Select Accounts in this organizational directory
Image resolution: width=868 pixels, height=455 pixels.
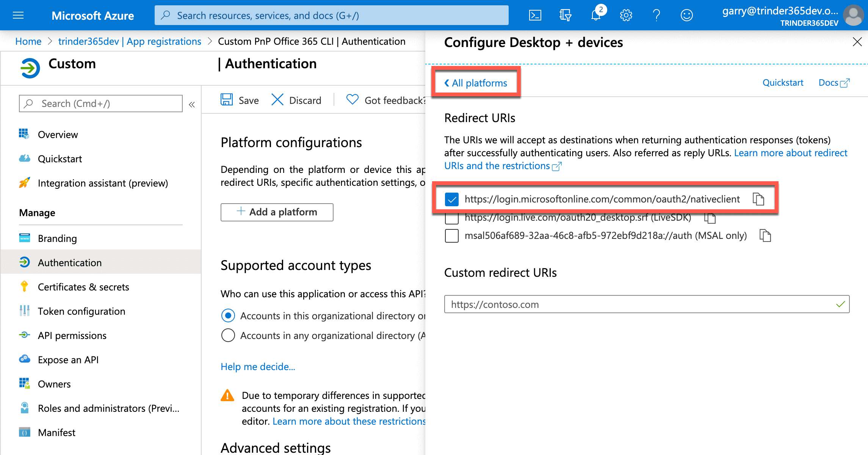pos(228,315)
